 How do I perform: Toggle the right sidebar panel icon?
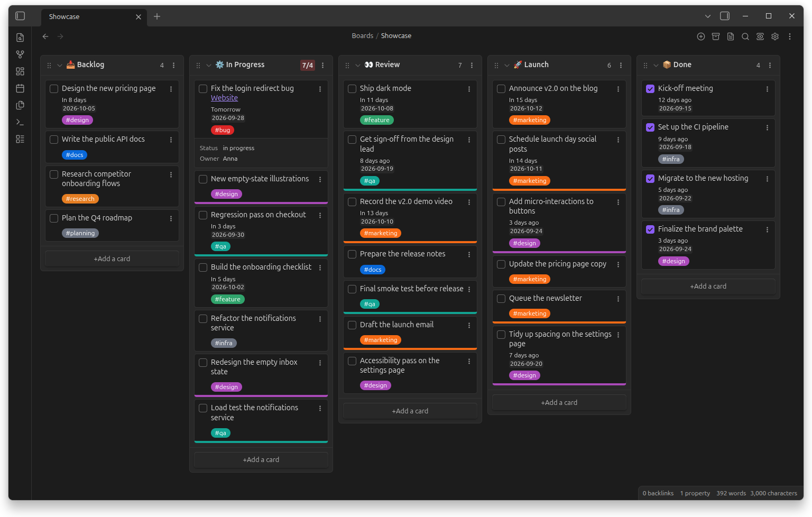coord(725,16)
